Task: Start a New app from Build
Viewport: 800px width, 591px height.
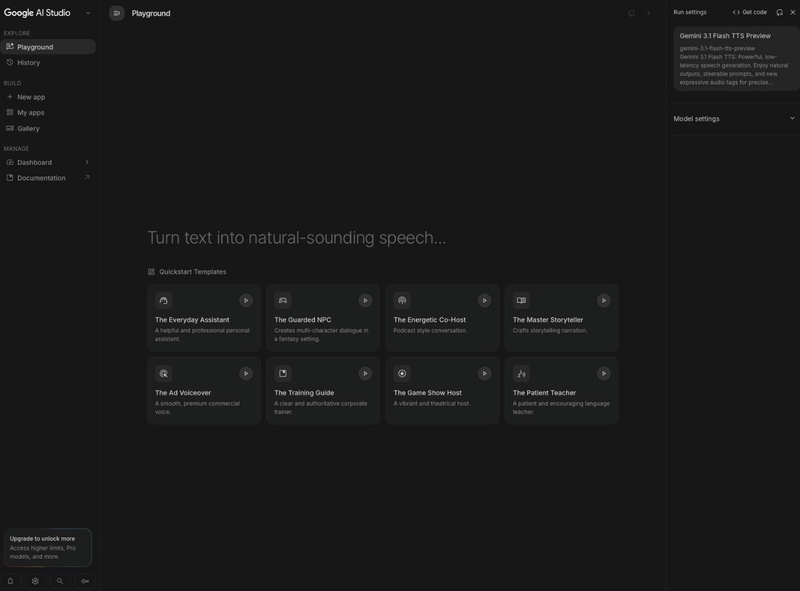Action: (47, 96)
